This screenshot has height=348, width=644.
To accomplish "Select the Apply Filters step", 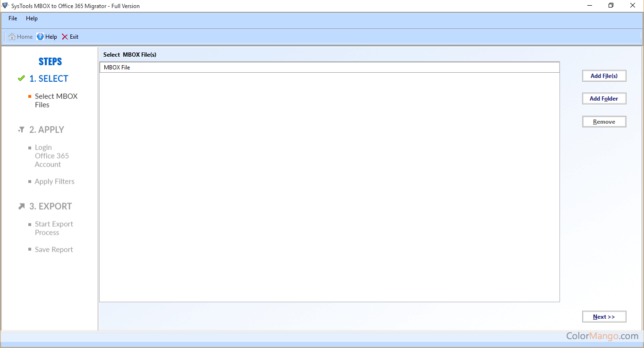I will 54,181.
